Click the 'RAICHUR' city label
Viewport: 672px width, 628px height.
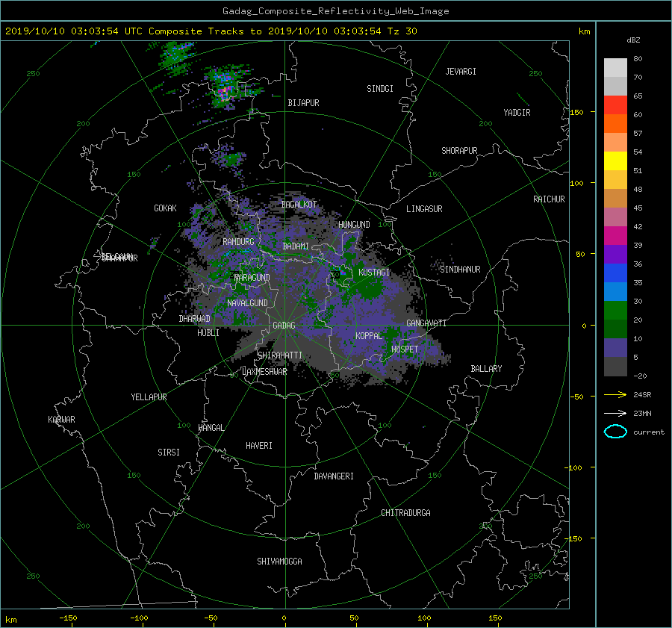tap(549, 199)
